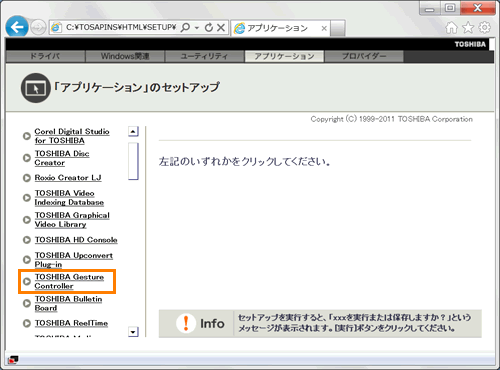Open TOSHIBA Upconvert Plug-in link
500x370 pixels.
click(x=74, y=260)
